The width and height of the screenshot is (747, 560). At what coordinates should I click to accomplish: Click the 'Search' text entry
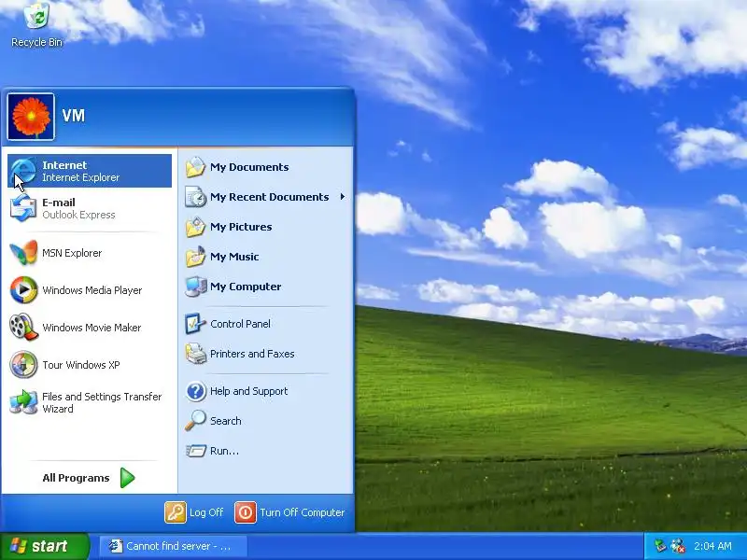[225, 421]
